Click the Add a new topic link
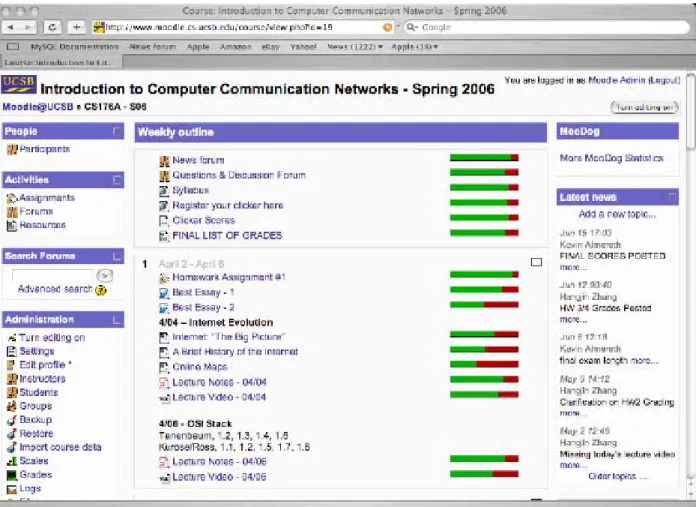The image size is (696, 507). (617, 214)
